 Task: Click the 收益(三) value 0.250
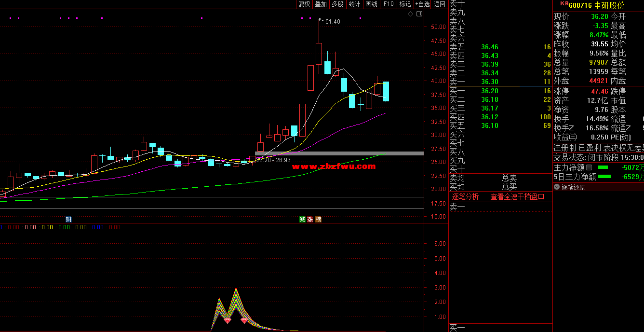600,137
